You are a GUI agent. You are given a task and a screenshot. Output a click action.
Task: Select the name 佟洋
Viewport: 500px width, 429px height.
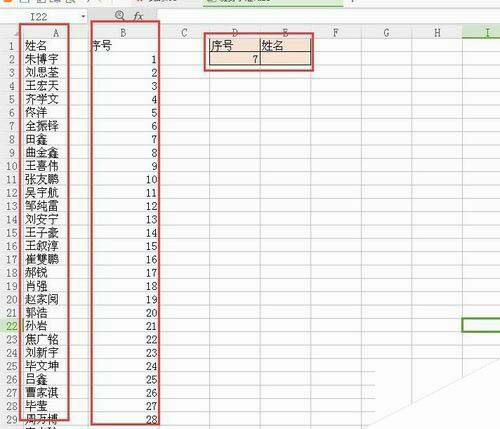click(x=36, y=112)
